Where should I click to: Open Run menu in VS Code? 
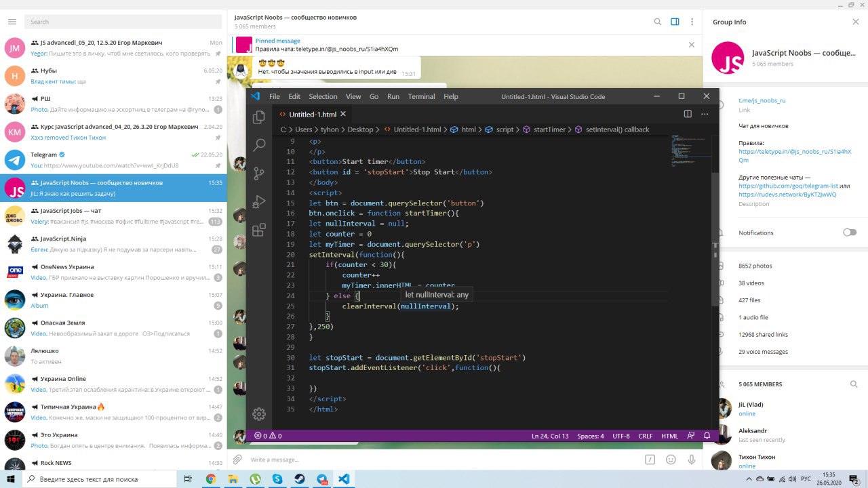tap(393, 96)
